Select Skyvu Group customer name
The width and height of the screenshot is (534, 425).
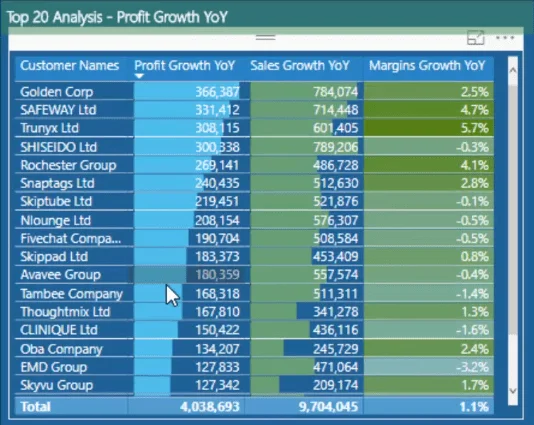coord(57,385)
